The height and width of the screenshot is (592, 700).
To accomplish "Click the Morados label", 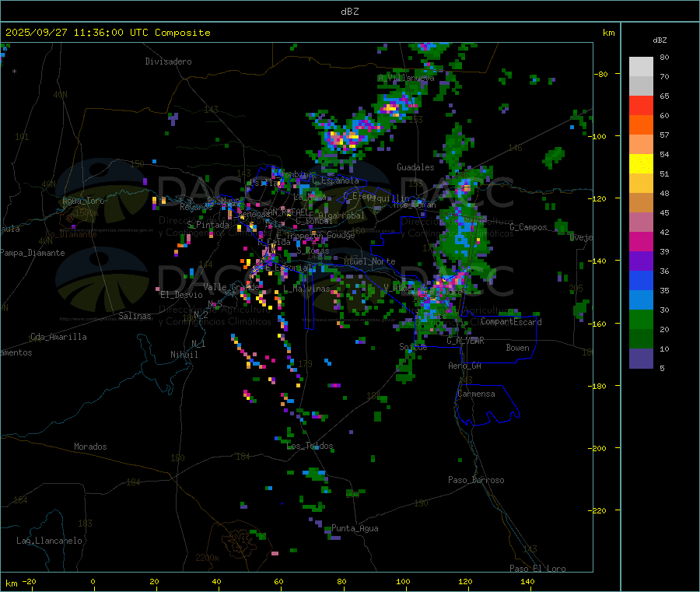I will [x=90, y=447].
